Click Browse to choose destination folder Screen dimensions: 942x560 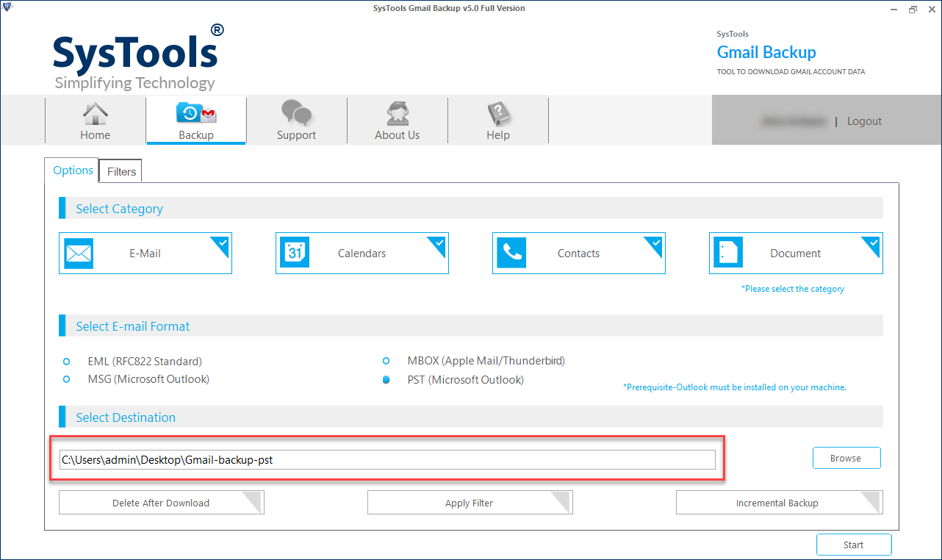(x=846, y=458)
